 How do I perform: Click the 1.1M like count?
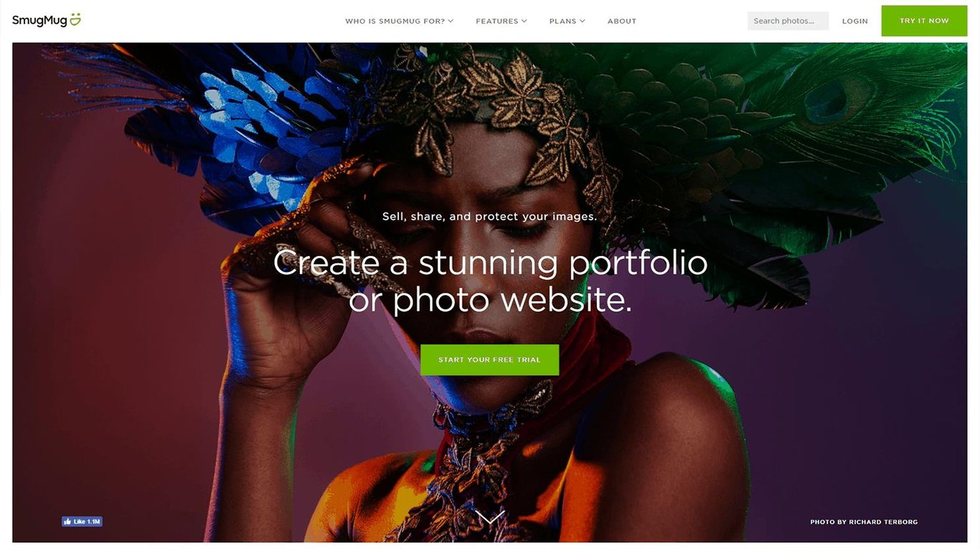94,522
